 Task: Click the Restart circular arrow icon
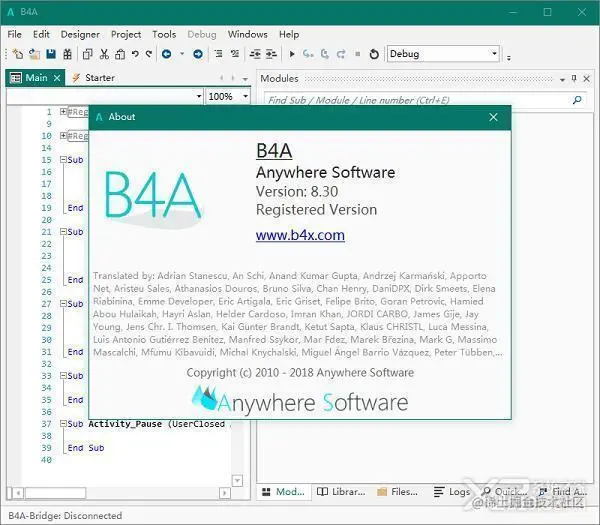pyautogui.click(x=374, y=54)
